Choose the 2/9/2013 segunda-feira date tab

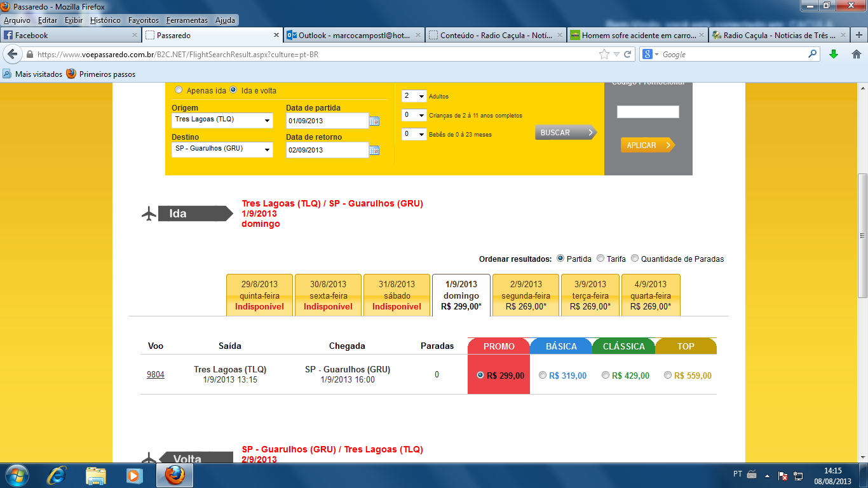(x=526, y=295)
